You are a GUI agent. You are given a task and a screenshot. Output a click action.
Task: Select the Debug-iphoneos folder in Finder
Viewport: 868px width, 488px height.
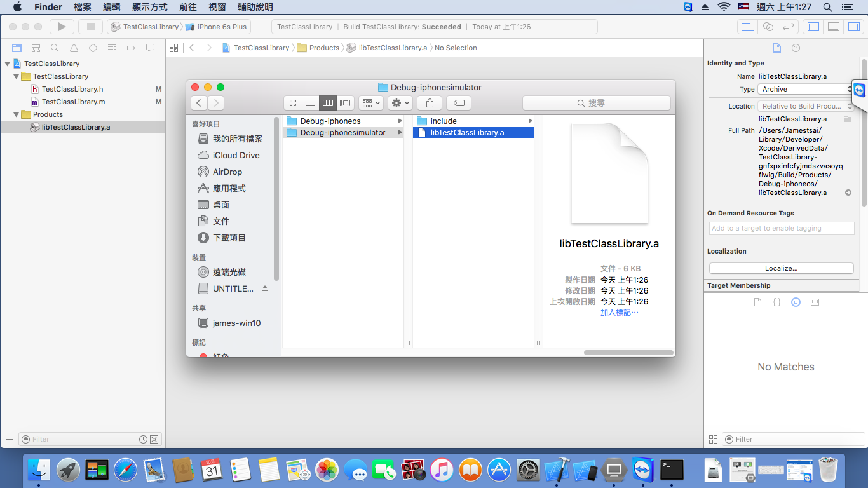(x=343, y=121)
